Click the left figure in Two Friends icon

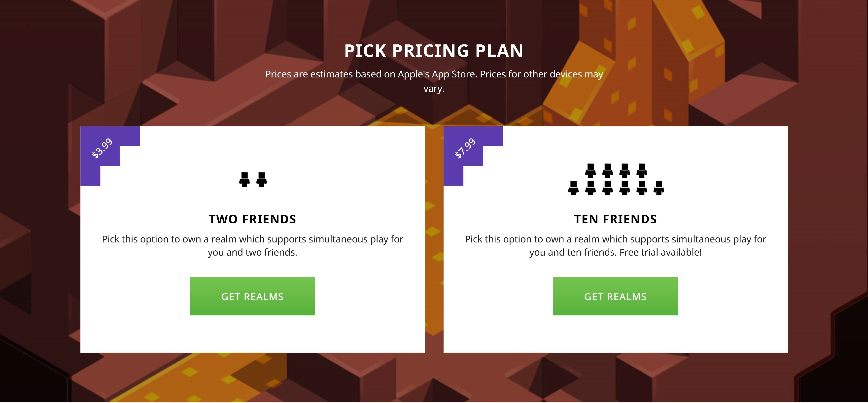[244, 180]
